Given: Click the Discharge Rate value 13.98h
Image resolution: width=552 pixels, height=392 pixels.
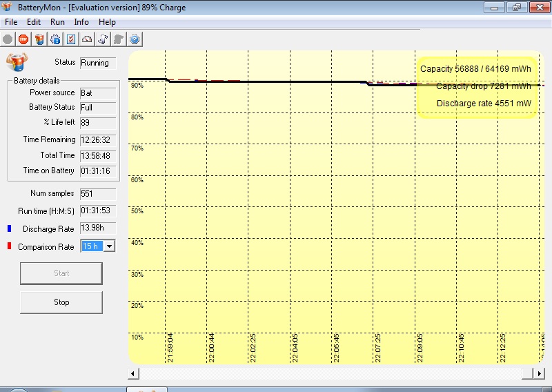Looking at the screenshot, I should click(98, 228).
